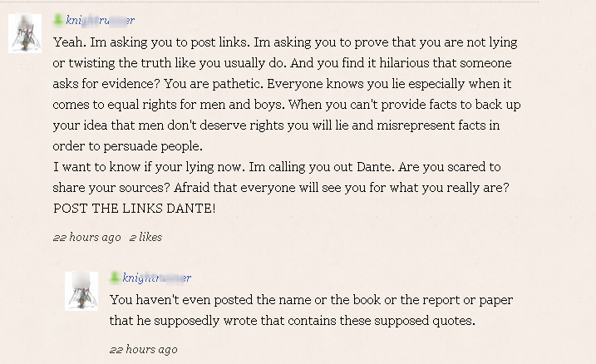Click the reply commenter's avatar thumbnail
The height and width of the screenshot is (364, 596).
coord(81,291)
